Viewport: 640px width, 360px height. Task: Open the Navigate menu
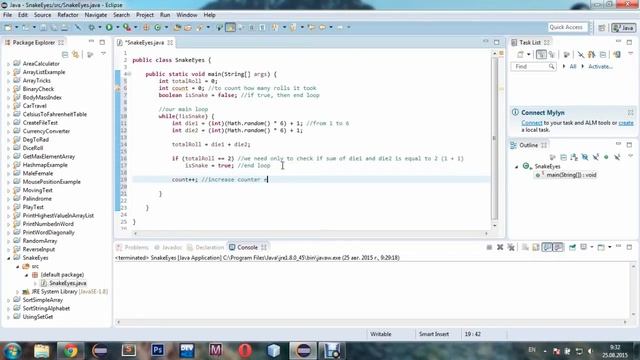pos(96,15)
